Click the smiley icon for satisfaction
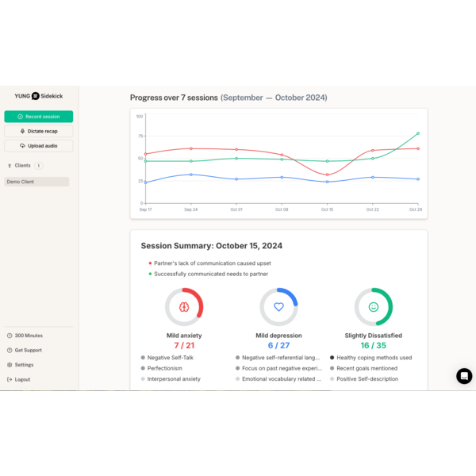Image resolution: width=476 pixels, height=476 pixels. (x=374, y=307)
